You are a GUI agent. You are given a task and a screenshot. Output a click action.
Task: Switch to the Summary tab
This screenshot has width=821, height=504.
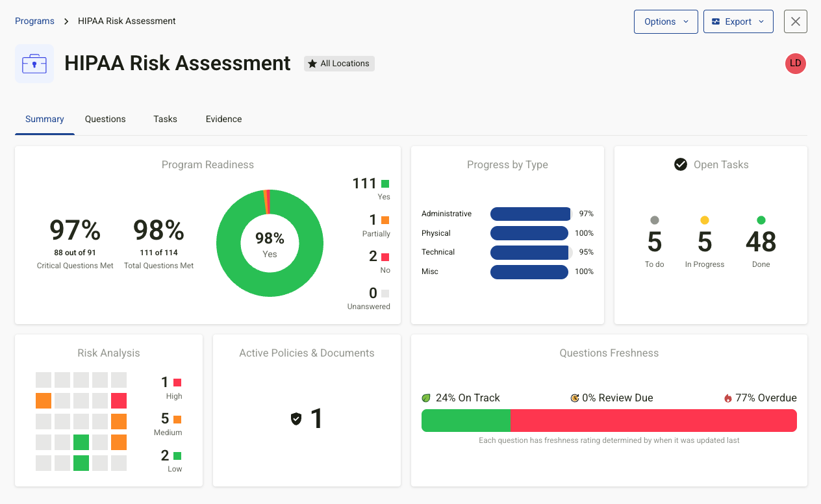pos(45,119)
